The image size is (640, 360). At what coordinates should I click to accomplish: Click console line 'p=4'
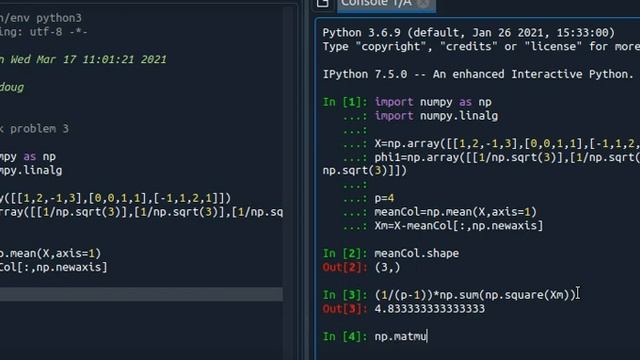coord(384,198)
